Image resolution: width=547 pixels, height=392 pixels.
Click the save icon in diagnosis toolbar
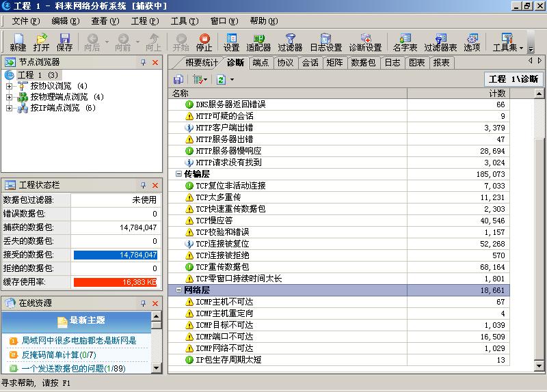(178, 80)
